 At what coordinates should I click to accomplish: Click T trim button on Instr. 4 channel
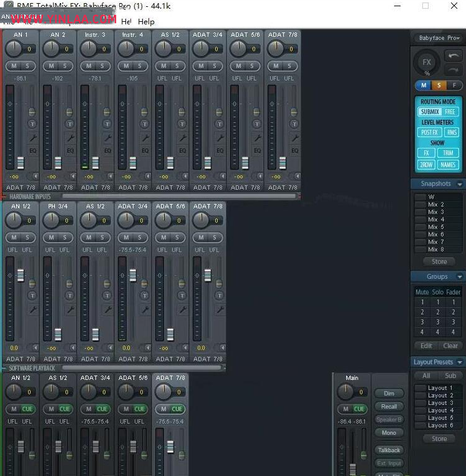coord(145,124)
